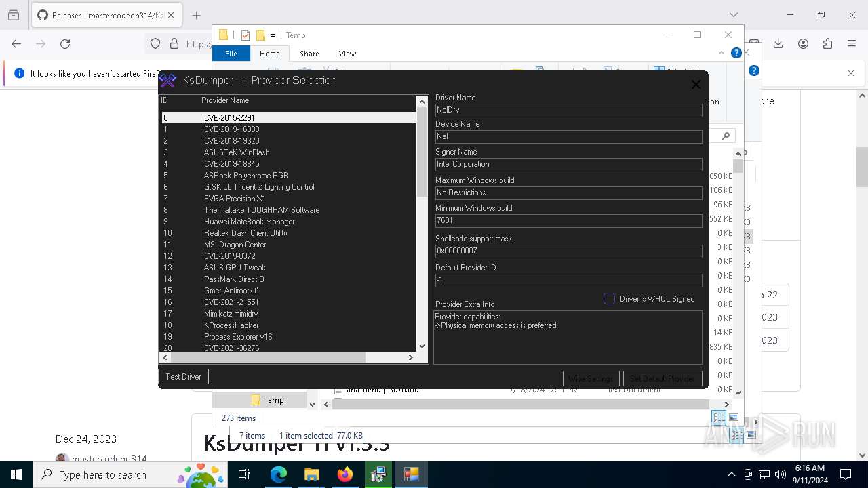Click Properties checkmark icon in Temp Explorer title
This screenshot has width=868, height=488.
pos(245,35)
